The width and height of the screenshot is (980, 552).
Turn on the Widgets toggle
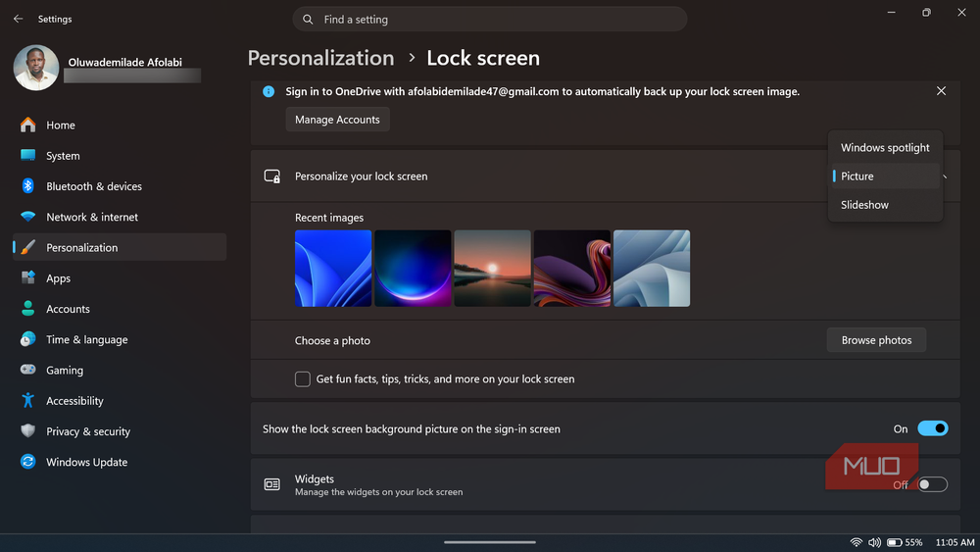[x=933, y=484]
